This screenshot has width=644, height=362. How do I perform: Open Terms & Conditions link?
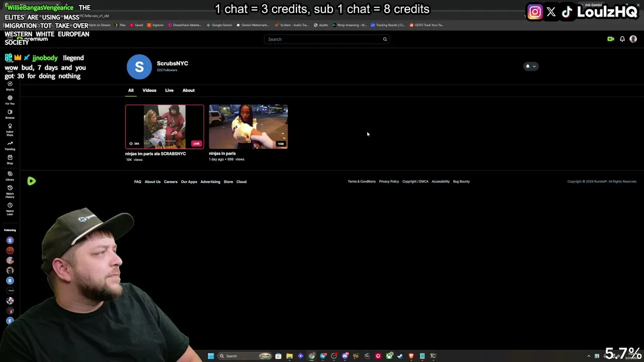point(362,182)
